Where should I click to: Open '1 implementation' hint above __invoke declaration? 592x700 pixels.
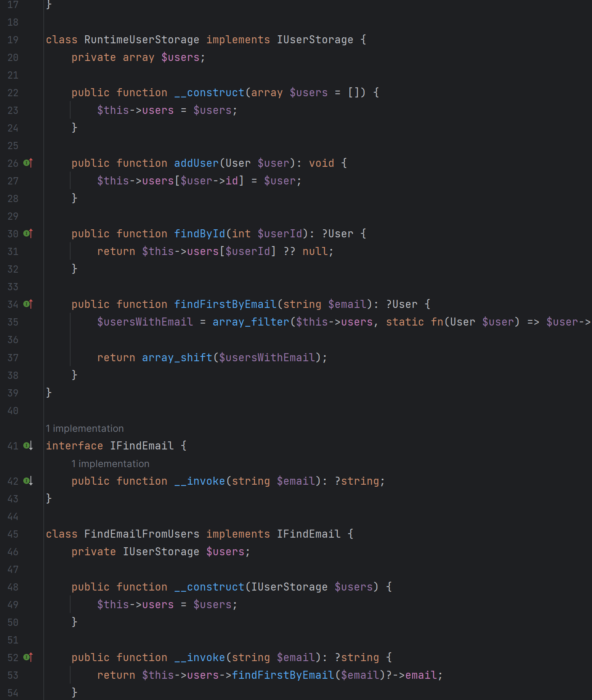pos(110,463)
